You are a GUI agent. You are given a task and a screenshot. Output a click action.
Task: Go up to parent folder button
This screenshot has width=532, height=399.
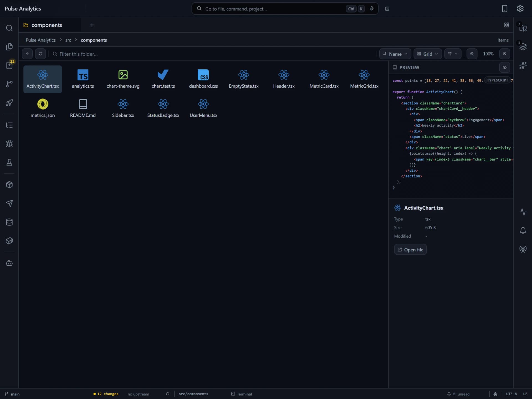27,54
